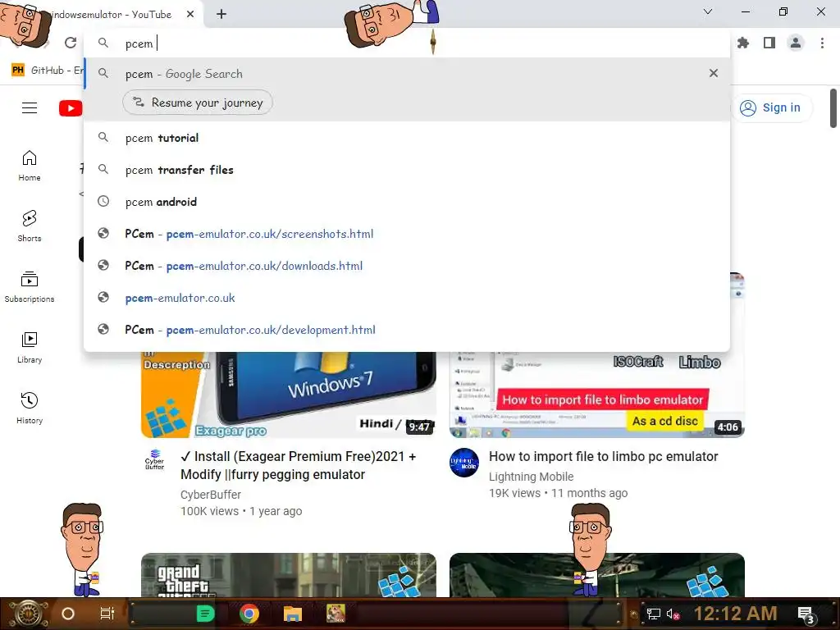The image size is (840, 630).
Task: Click in the address bar text field
Action: click(407, 43)
